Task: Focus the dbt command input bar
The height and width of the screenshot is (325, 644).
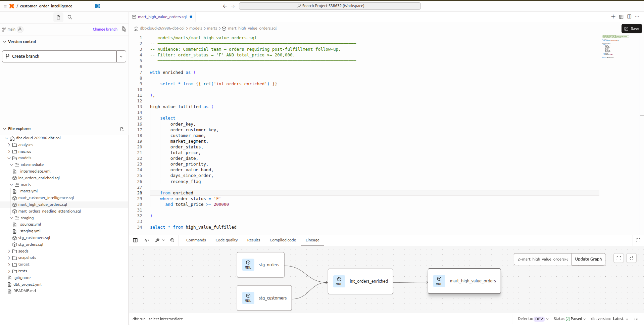Action: [322, 319]
